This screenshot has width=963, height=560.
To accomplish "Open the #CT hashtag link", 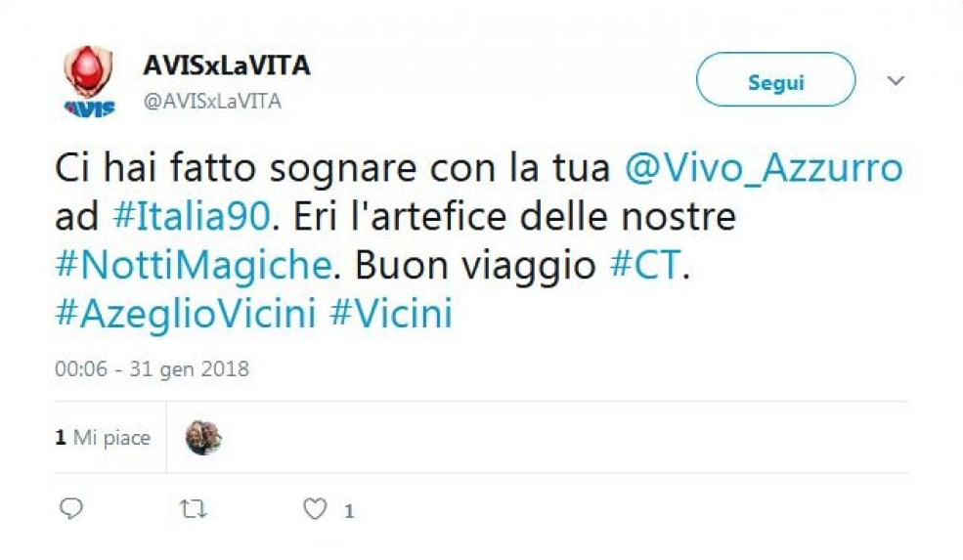I will point(645,265).
